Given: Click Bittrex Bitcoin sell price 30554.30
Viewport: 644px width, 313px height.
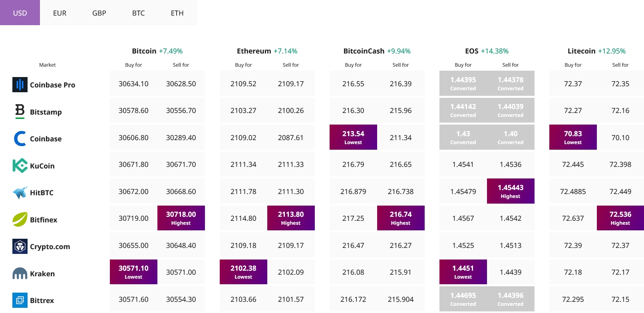Looking at the screenshot, I should (181, 299).
